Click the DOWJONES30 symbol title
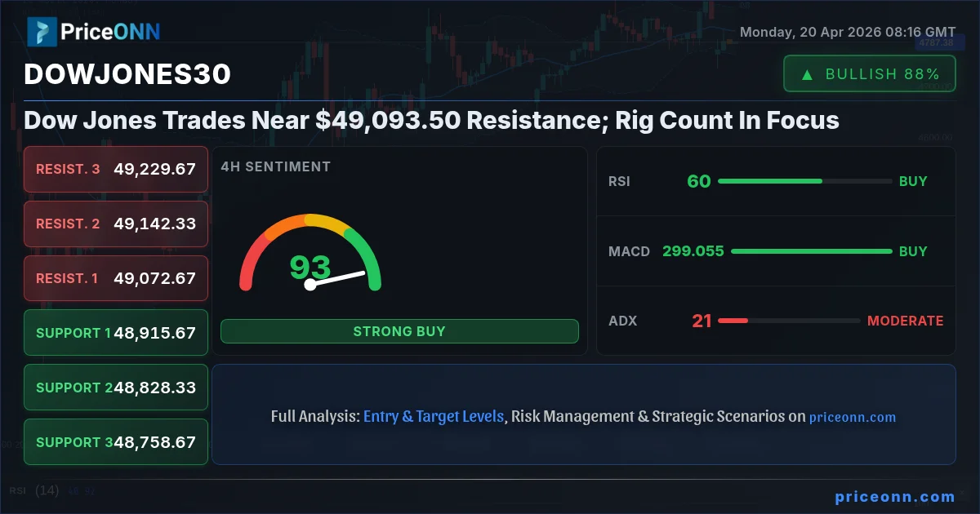 (x=127, y=74)
